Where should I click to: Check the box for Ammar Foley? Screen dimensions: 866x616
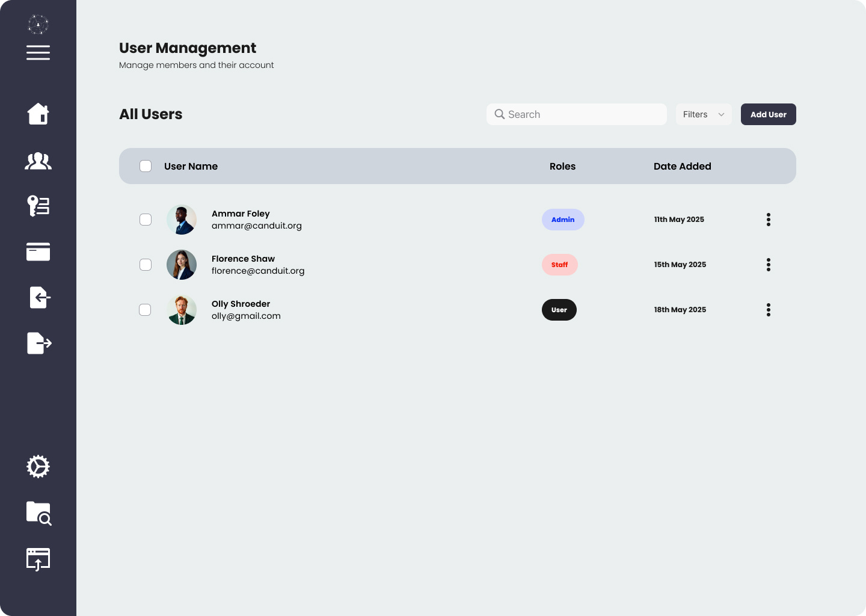(146, 220)
